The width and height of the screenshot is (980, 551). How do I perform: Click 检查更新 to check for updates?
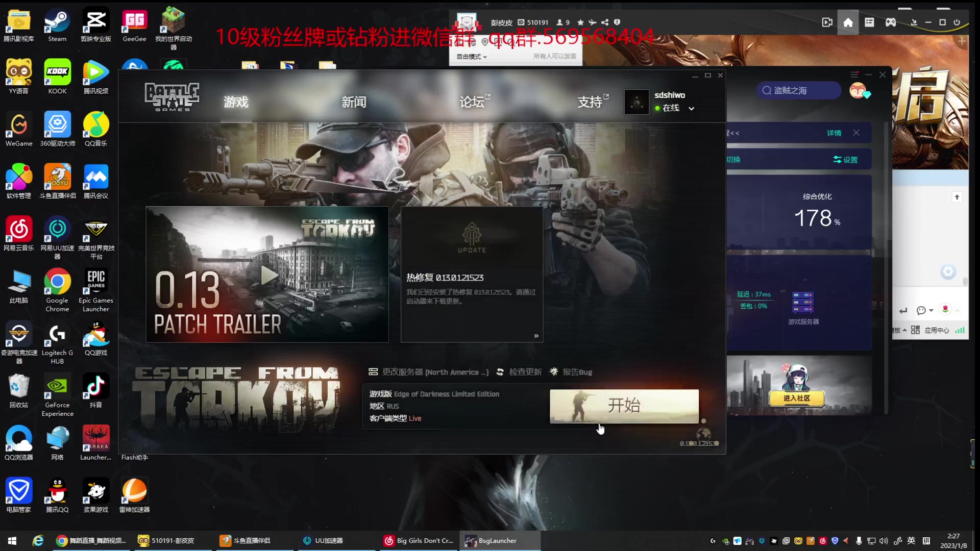[519, 372]
